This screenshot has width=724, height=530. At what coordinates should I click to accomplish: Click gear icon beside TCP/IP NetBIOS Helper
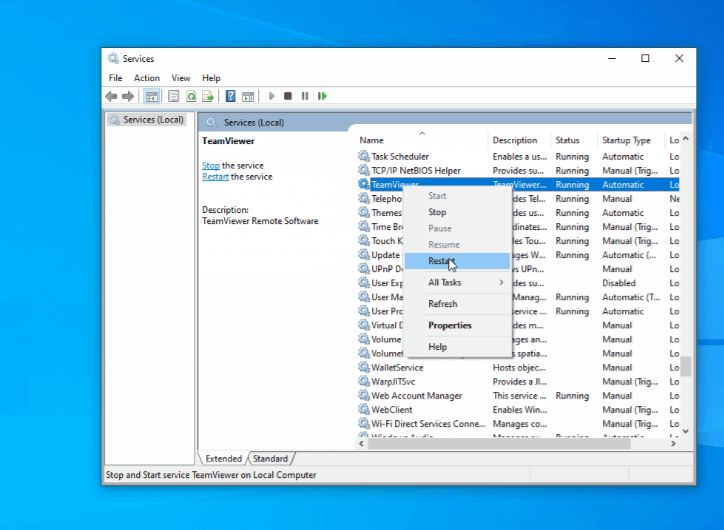click(x=364, y=170)
